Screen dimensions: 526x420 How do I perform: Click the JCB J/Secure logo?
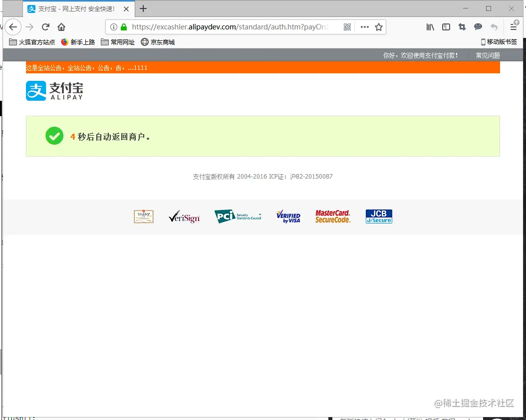[x=379, y=216]
